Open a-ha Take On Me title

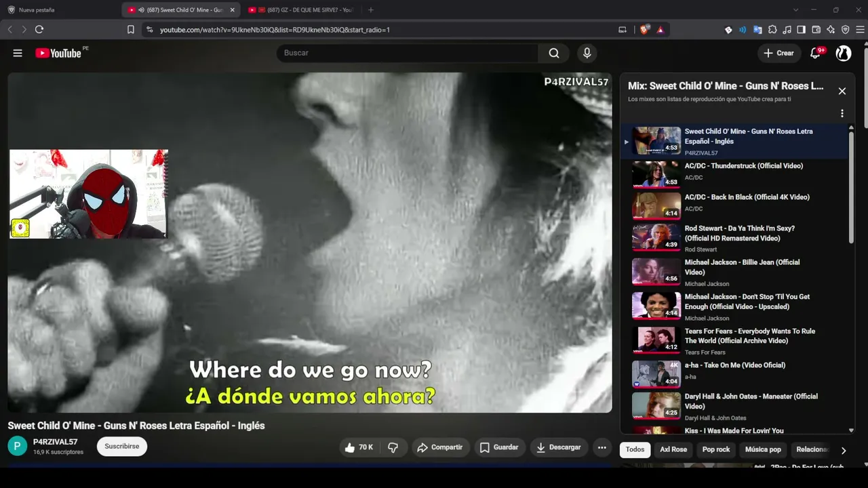735,365
